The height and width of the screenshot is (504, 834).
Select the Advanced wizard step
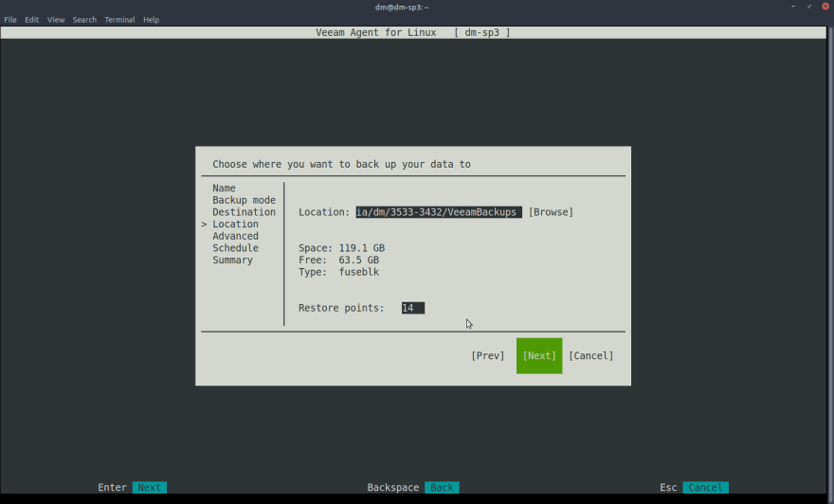(236, 236)
